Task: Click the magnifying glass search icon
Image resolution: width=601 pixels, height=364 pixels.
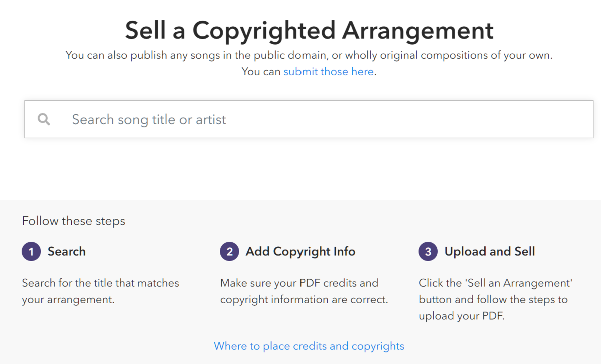Action: (x=44, y=119)
